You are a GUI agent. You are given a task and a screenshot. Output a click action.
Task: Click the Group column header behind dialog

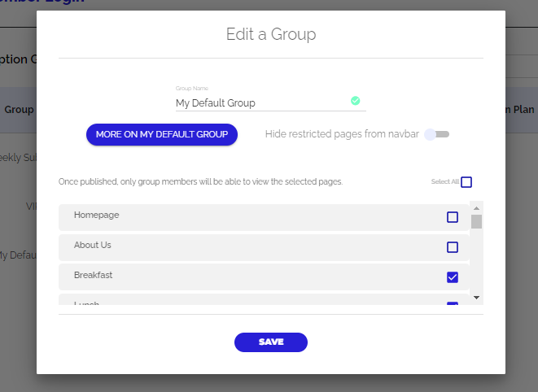tap(18, 109)
